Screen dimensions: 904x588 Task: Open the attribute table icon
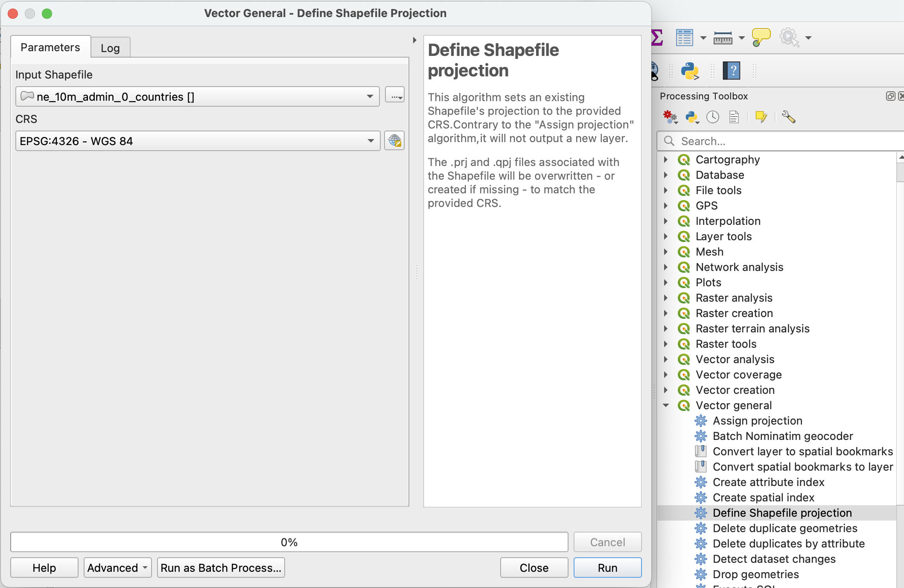click(x=684, y=38)
